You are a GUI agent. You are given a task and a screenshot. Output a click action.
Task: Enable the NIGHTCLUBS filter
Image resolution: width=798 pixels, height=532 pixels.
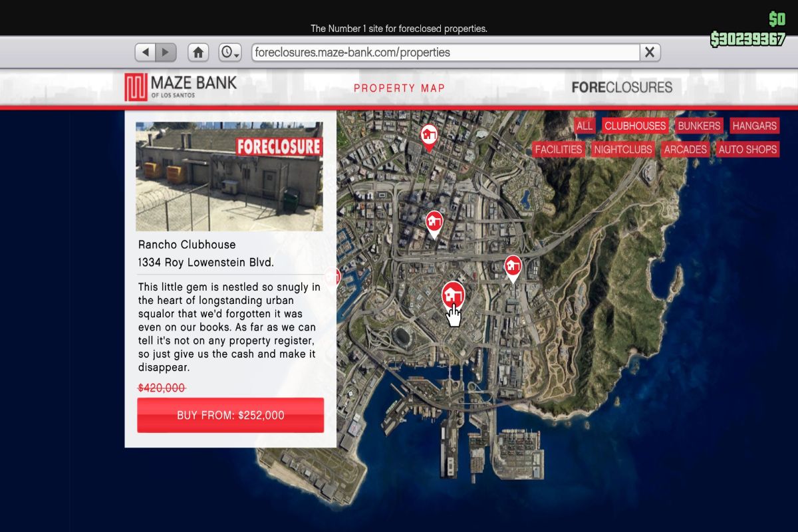click(622, 149)
